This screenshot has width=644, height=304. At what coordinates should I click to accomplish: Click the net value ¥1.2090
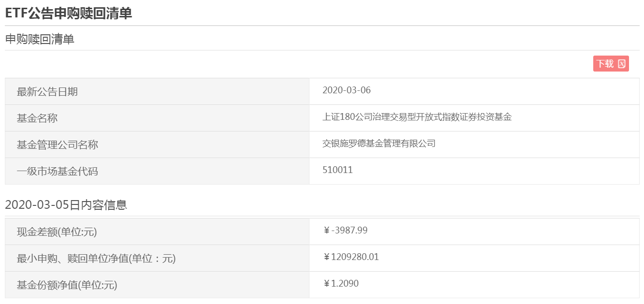341,284
